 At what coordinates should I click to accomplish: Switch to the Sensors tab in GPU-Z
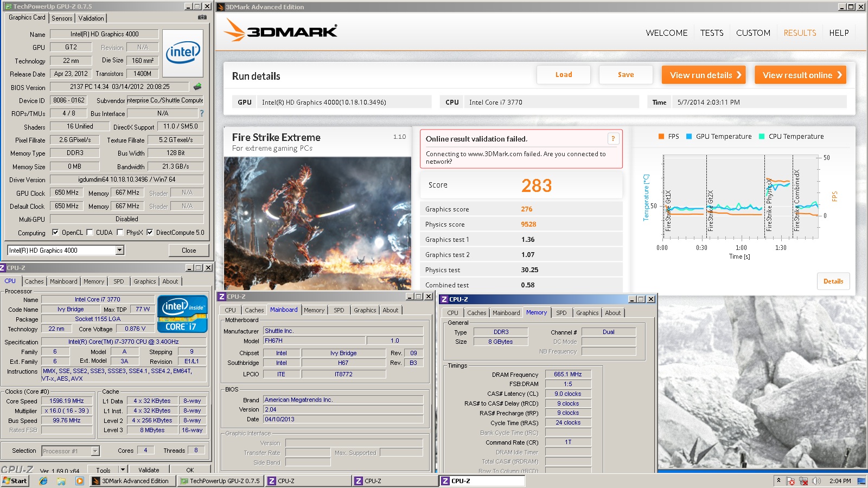pyautogui.click(x=62, y=18)
